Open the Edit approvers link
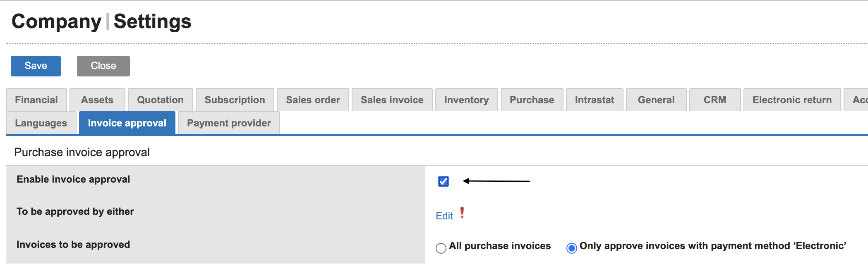 [x=444, y=216]
